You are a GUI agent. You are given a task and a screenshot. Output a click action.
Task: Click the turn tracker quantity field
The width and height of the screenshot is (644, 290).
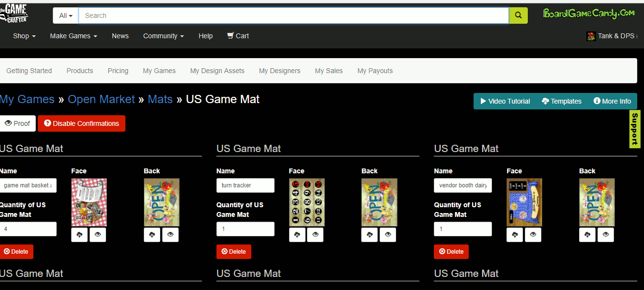click(x=245, y=229)
